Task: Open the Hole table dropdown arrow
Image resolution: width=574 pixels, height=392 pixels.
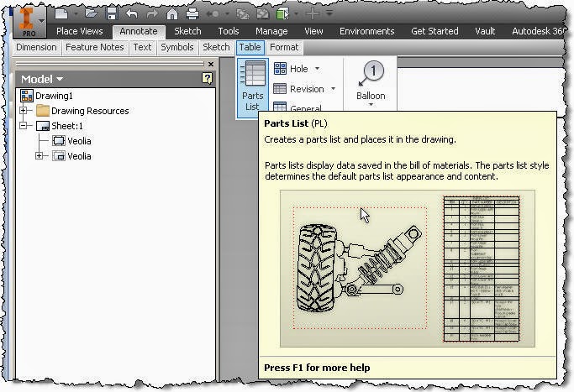Action: coord(318,68)
